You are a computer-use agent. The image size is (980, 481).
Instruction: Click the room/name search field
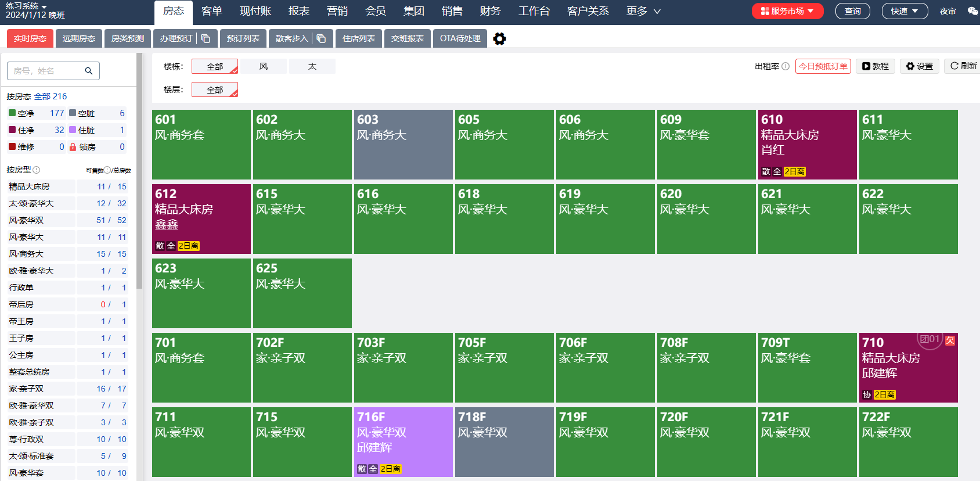(53, 71)
